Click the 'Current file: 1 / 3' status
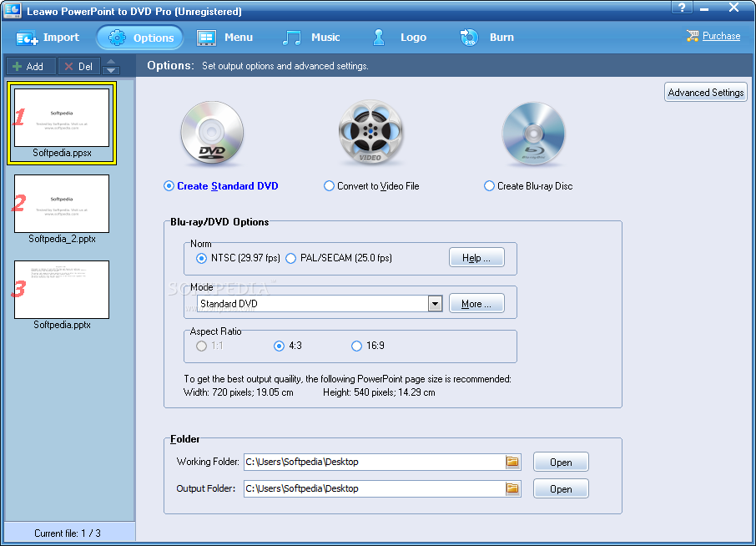The height and width of the screenshot is (546, 756). pos(68,533)
